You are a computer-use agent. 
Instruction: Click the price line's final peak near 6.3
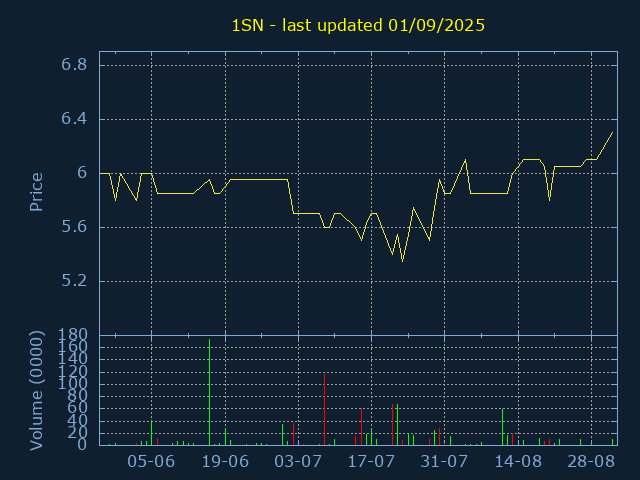612,133
